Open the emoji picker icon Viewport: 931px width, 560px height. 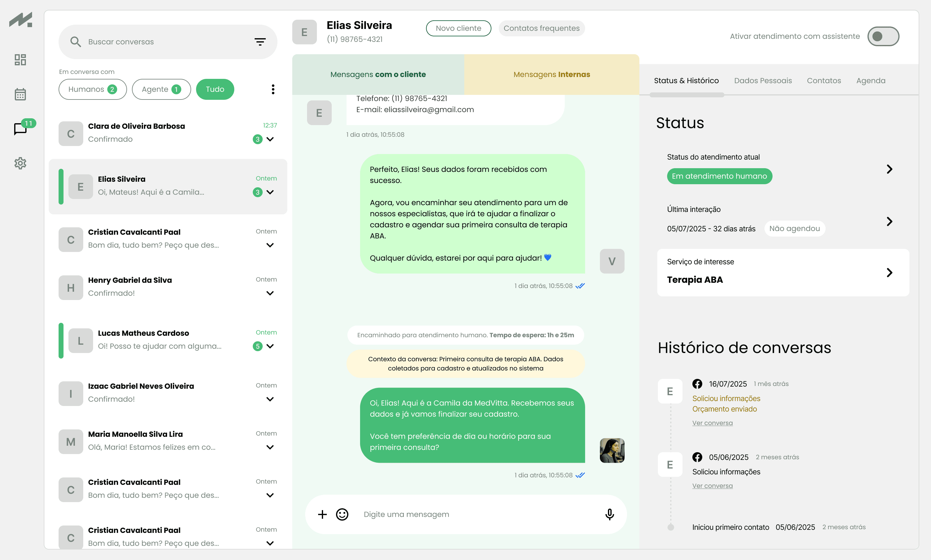(x=342, y=514)
